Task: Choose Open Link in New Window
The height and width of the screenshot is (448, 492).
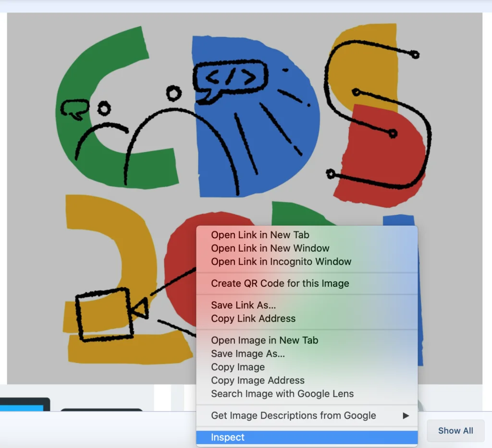Action: tap(307, 248)
